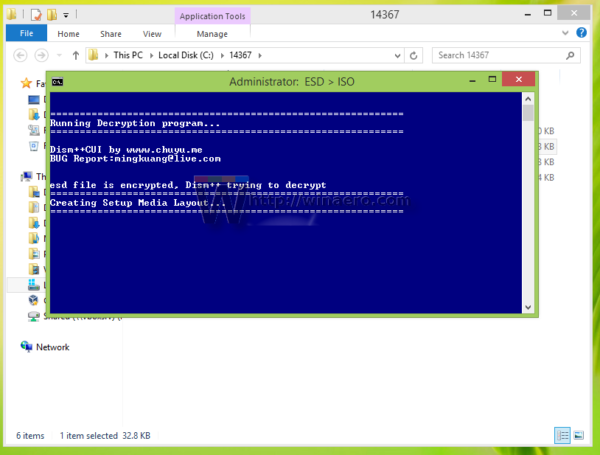The image size is (600, 455).
Task: Open the File ribbon tab
Action: (26, 33)
